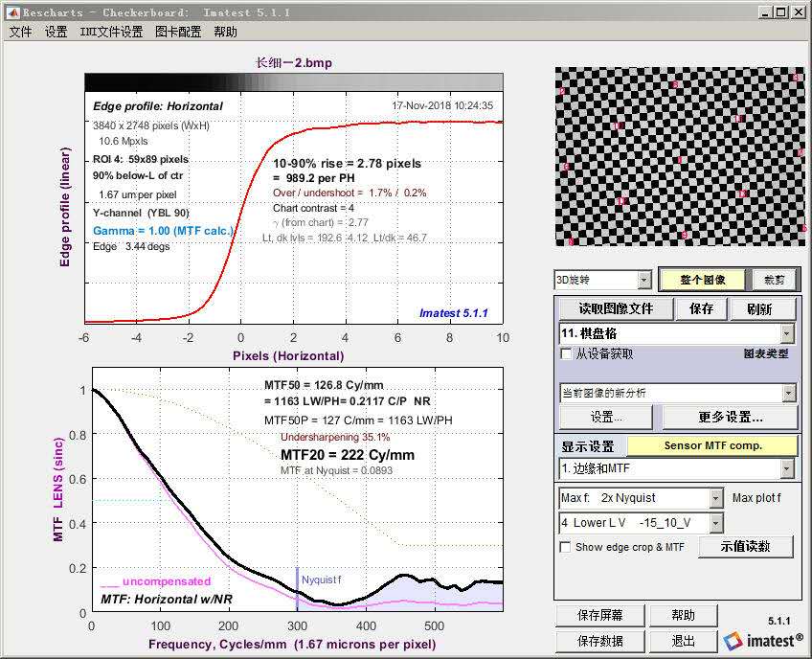Expand the Max f: 2x Nyquist dropdown
The image size is (812, 659).
(x=715, y=498)
